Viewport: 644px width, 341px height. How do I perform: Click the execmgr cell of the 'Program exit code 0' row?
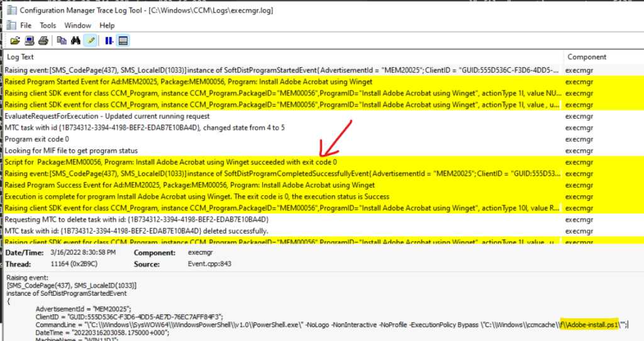point(579,139)
